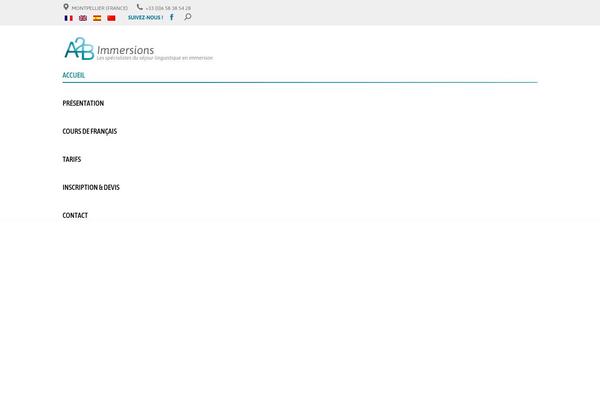Open Cours de Français menu item
This screenshot has width=600, height=400.
(x=90, y=131)
